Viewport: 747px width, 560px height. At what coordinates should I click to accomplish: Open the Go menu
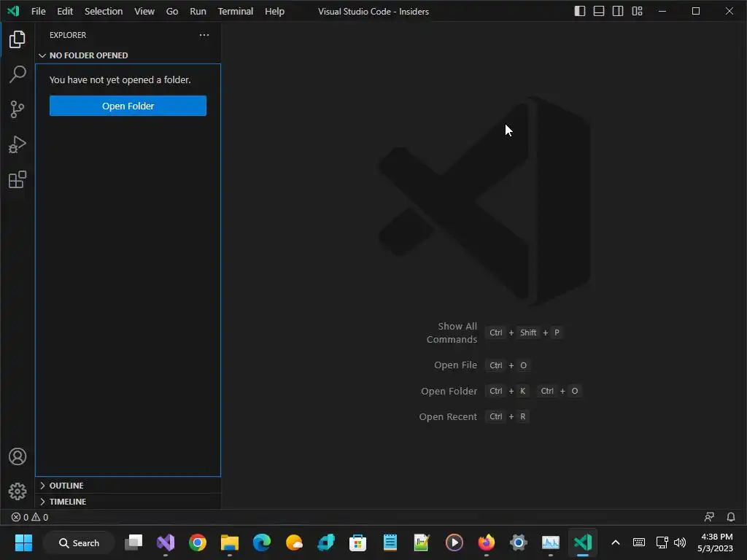tap(172, 11)
